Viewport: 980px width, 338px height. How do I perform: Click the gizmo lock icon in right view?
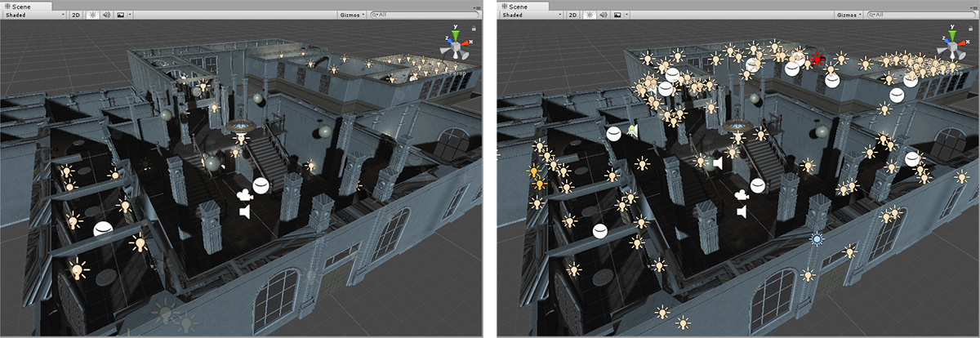point(969,29)
